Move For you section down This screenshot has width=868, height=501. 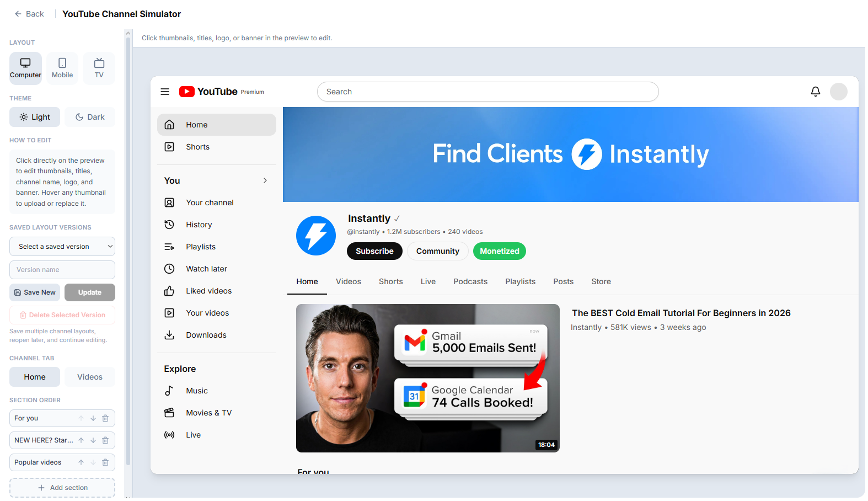[x=93, y=418]
